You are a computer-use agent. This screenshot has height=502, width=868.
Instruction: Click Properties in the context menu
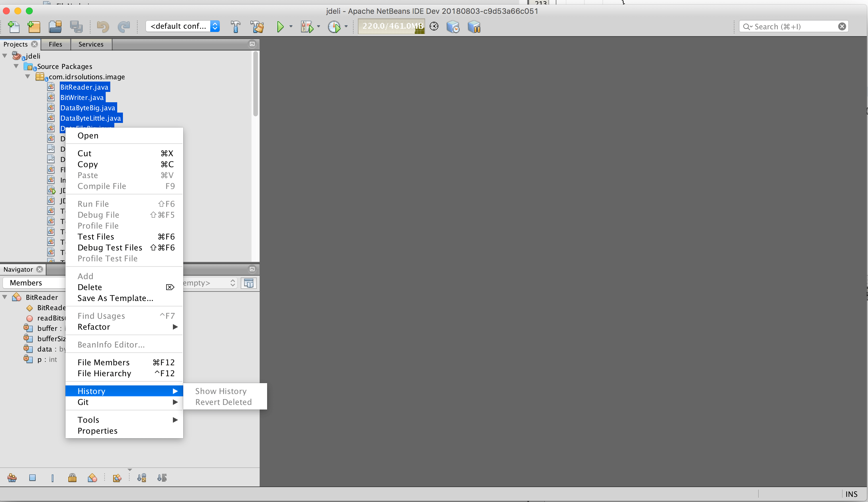tap(97, 431)
